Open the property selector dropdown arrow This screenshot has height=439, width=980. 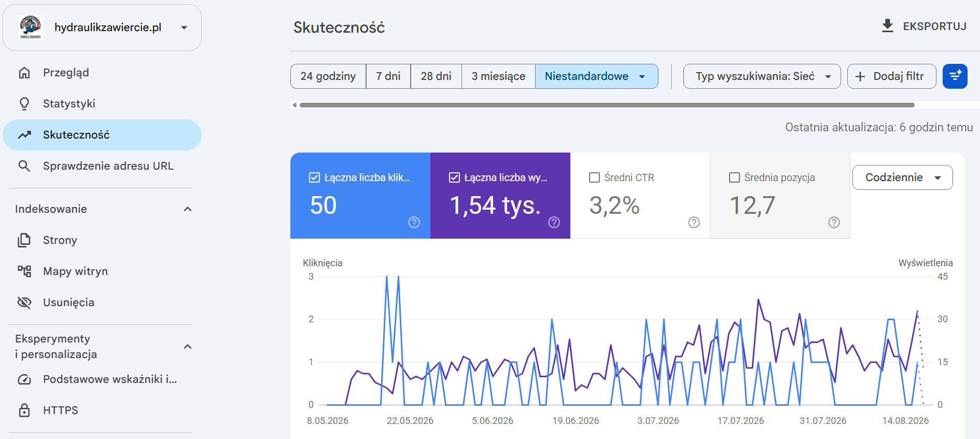point(184,28)
